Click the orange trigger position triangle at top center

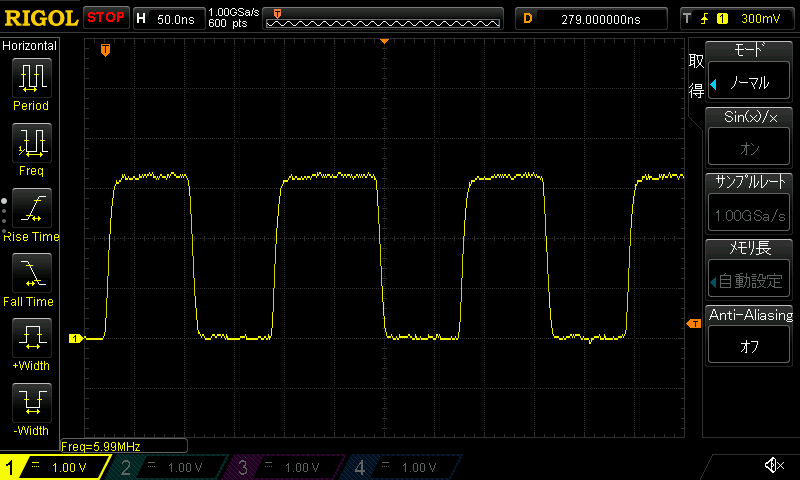click(385, 41)
